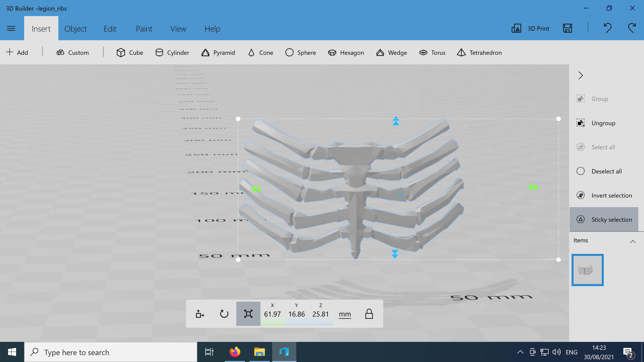
Task: Insert a Pyramid shape
Action: point(218,52)
